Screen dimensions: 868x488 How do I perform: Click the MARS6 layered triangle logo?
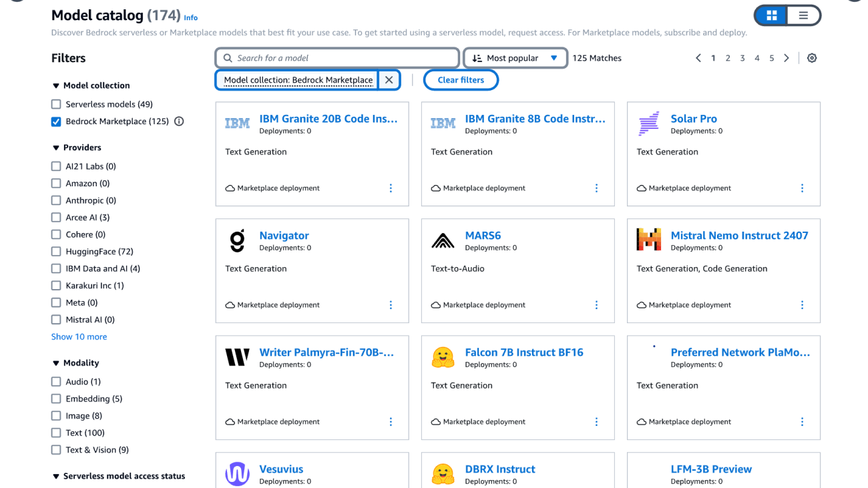click(x=443, y=241)
